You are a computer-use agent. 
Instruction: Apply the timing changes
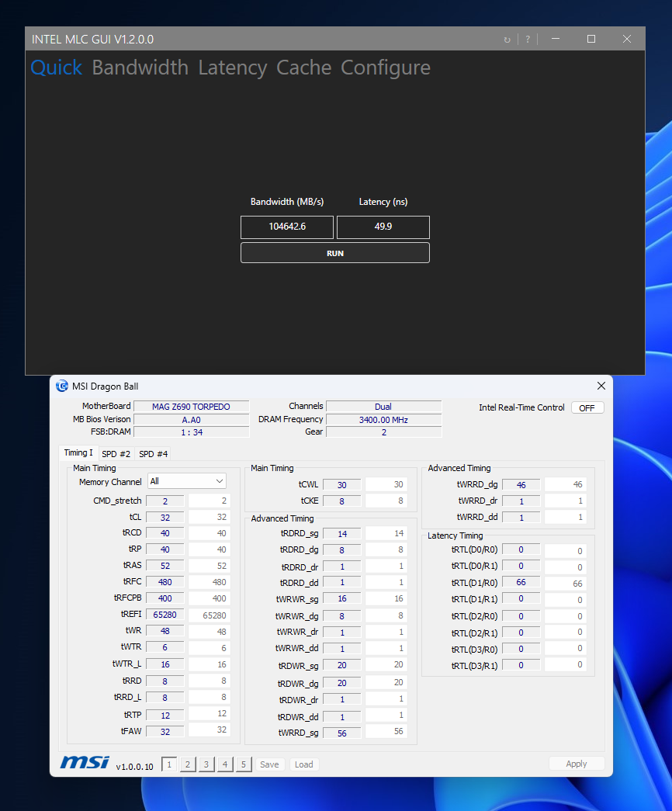coord(577,764)
